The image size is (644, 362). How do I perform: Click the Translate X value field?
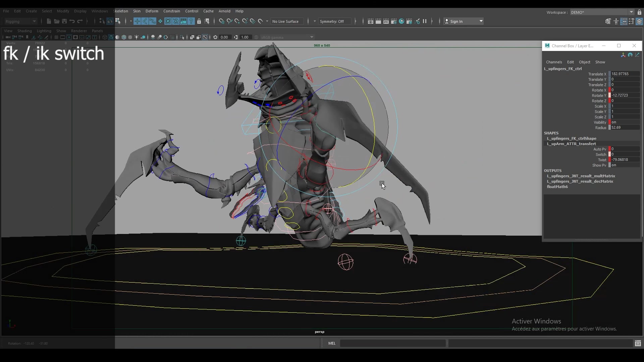click(x=625, y=74)
